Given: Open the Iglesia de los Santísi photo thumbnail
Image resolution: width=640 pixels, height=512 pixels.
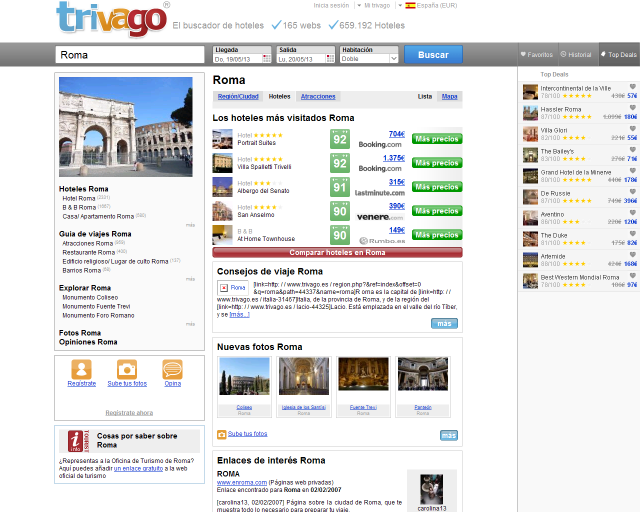Looking at the screenshot, I should tap(304, 376).
